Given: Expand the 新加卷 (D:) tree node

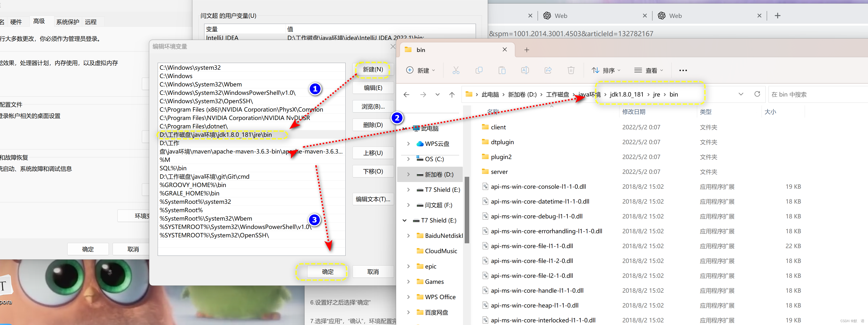Looking at the screenshot, I should click(408, 174).
